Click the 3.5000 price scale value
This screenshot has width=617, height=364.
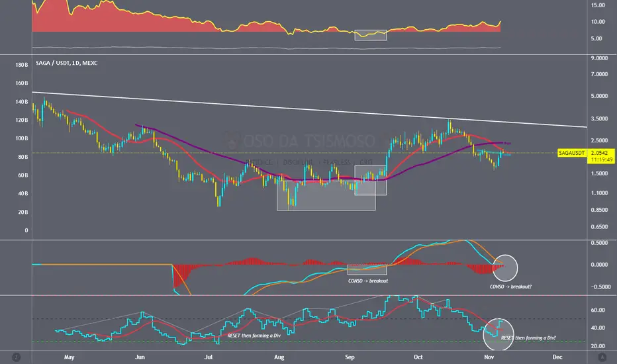click(x=599, y=119)
